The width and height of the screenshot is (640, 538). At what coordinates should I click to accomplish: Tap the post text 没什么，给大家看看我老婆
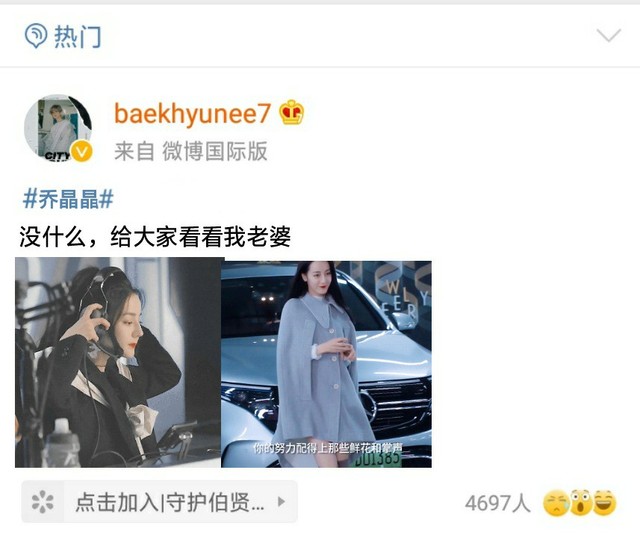(155, 236)
